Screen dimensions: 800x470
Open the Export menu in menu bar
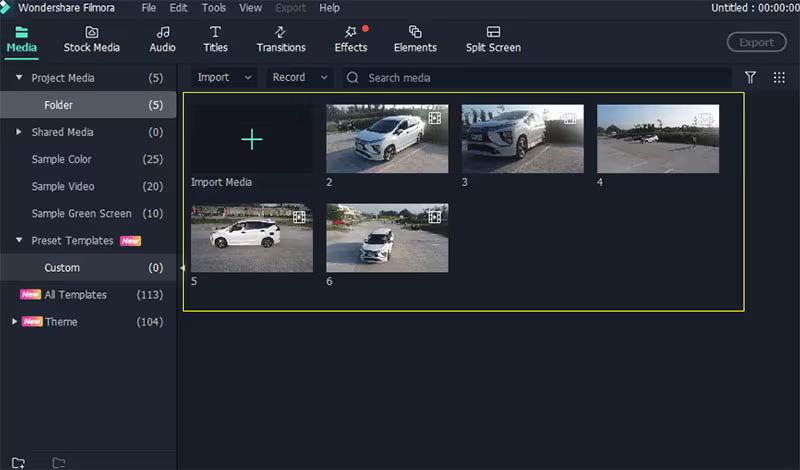pos(291,8)
